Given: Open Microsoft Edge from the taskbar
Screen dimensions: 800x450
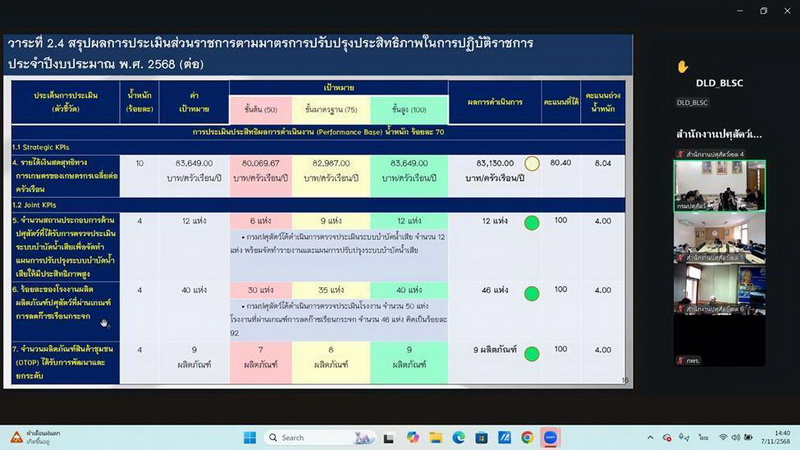Looking at the screenshot, I should tap(459, 437).
